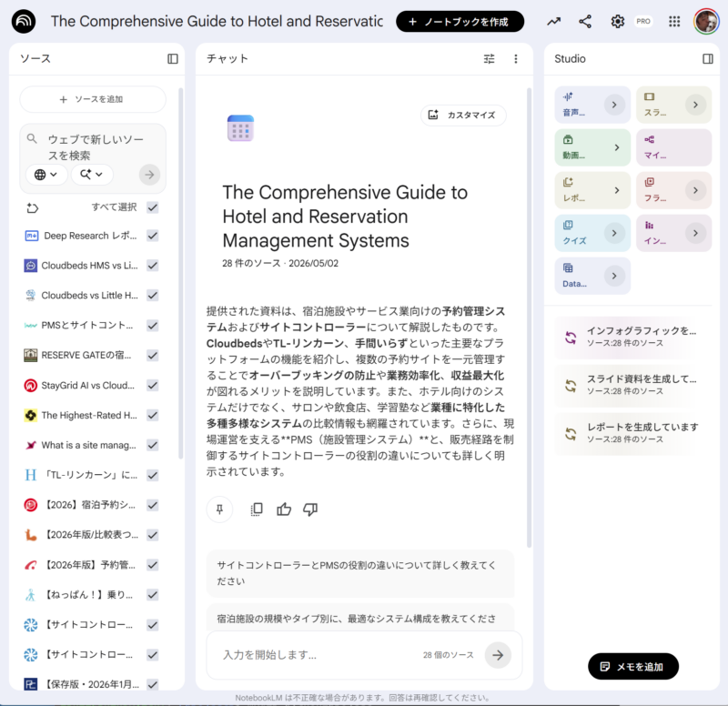728x706 pixels.
Task: Expand フラッシュカード tile chevron
Action: tap(695, 190)
